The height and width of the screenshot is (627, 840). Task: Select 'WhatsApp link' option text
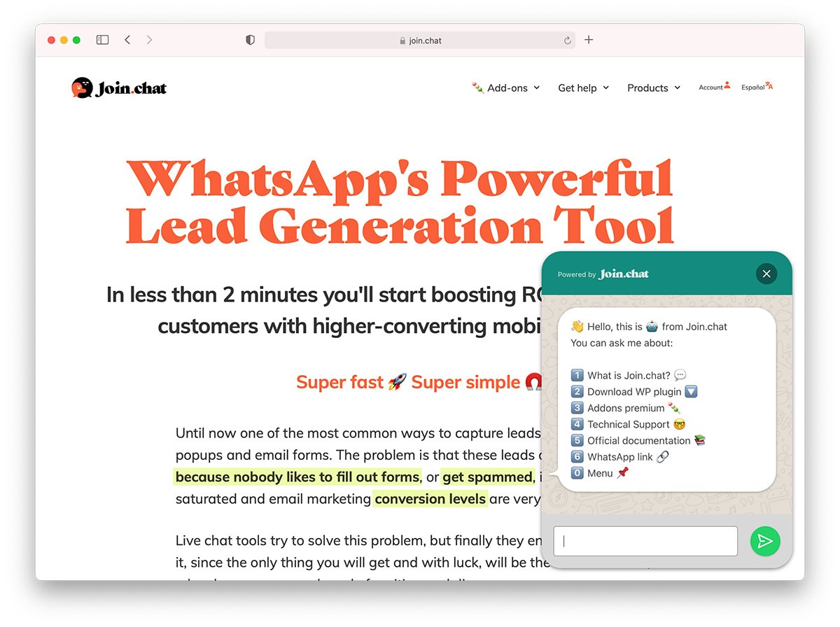(x=619, y=457)
